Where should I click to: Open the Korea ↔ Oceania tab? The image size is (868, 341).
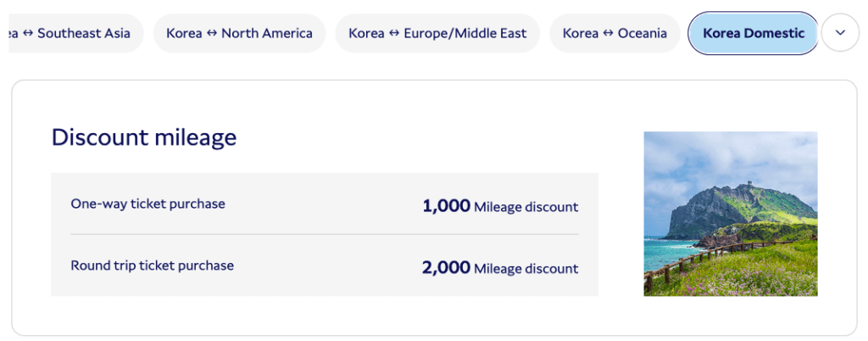[x=615, y=34]
